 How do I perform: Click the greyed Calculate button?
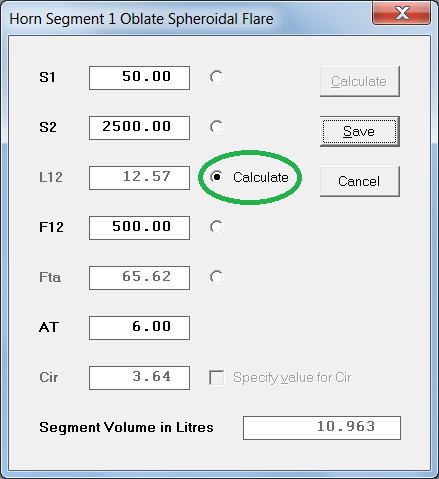pyautogui.click(x=360, y=82)
